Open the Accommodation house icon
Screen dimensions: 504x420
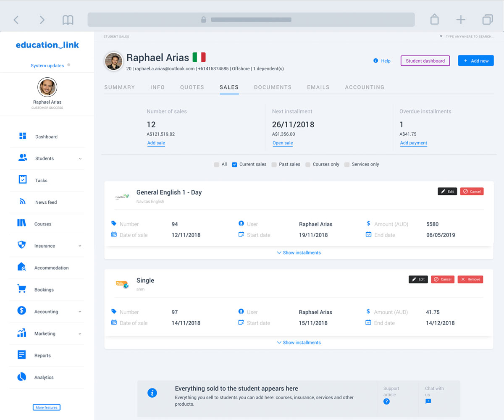22,267
